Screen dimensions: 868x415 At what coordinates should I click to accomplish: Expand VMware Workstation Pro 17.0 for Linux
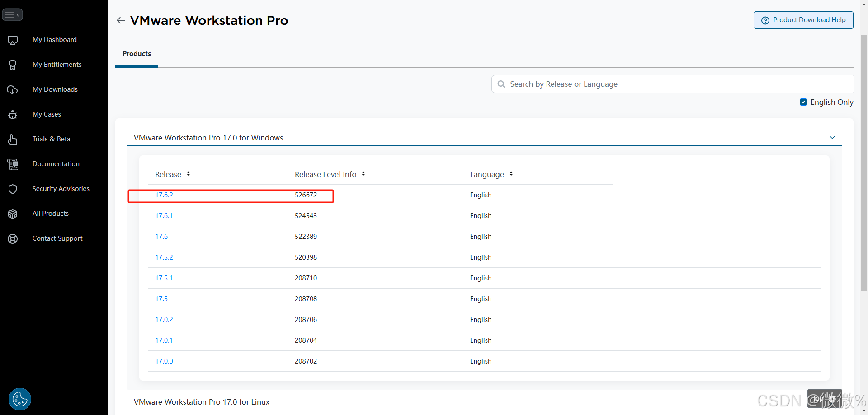coord(202,402)
